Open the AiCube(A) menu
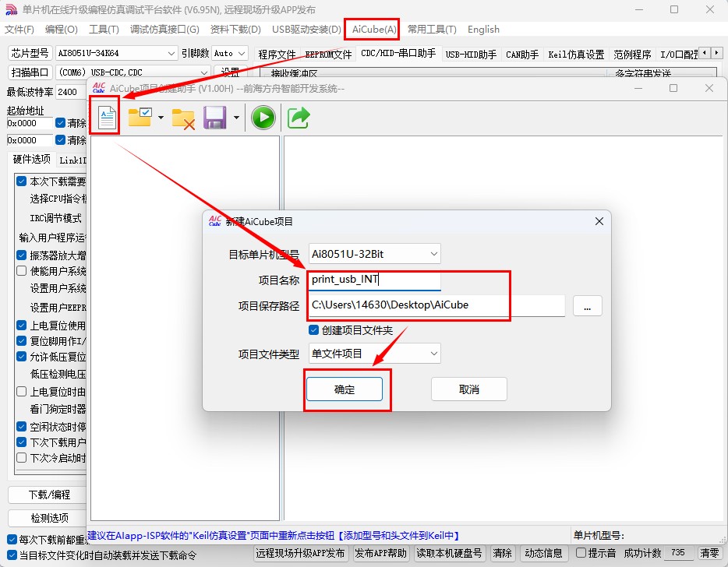The height and width of the screenshot is (567, 728). 374,30
